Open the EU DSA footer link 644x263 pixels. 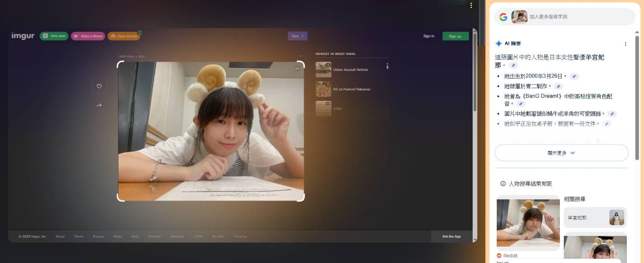pyautogui.click(x=218, y=236)
